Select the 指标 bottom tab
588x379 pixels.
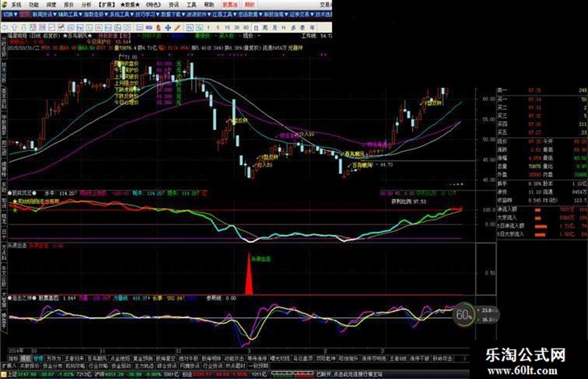14,358
